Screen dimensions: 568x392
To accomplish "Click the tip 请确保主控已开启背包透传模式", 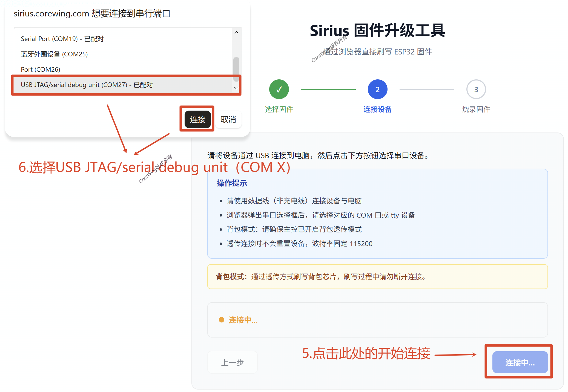I will 294,229.
